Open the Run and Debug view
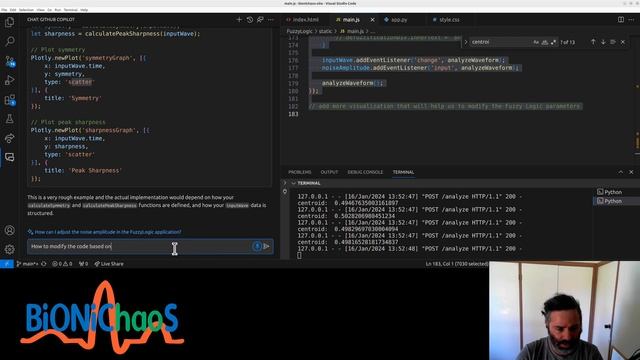Viewport: 640px width, 360px height. coord(9,80)
